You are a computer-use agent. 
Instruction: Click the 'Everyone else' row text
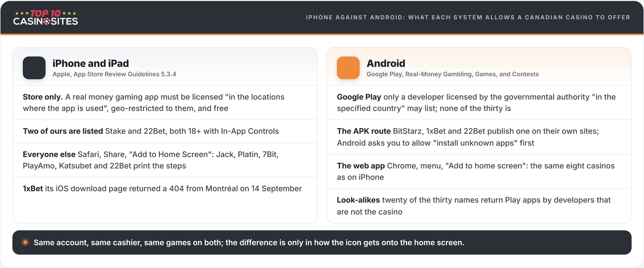[x=165, y=160]
